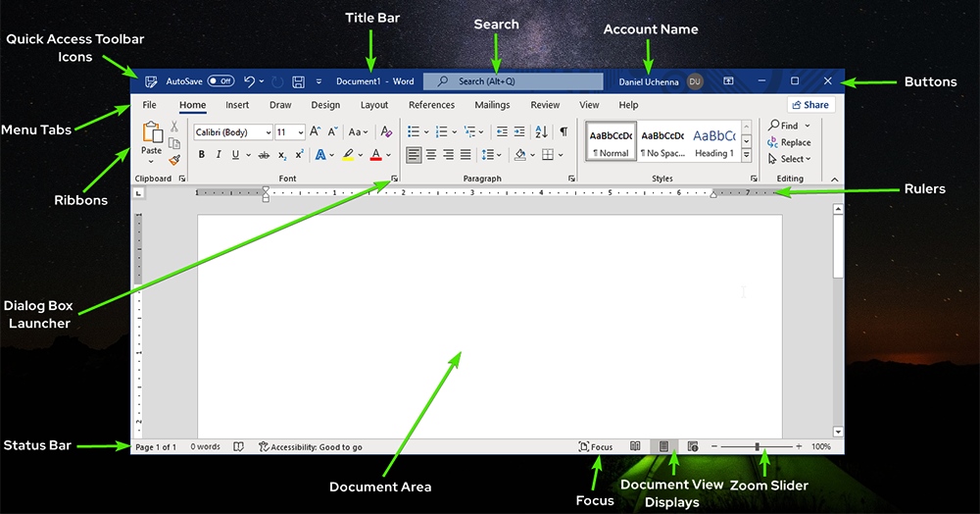Switch to the References tab
Viewport: 980px width, 514px height.
click(x=431, y=105)
